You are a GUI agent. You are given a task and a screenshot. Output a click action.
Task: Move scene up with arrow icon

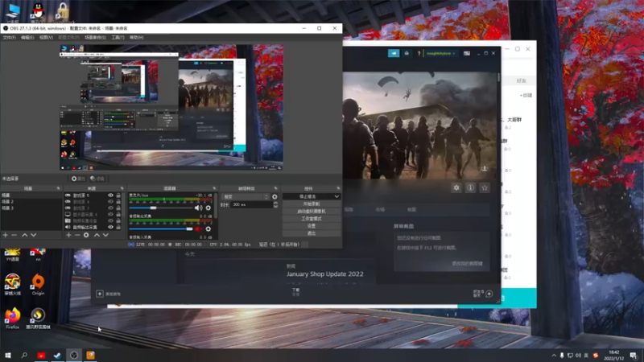point(25,235)
